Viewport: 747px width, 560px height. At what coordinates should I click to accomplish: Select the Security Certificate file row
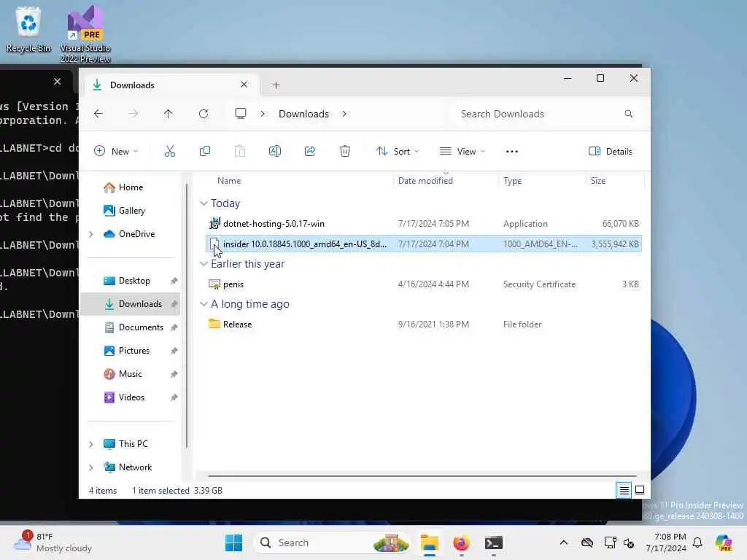[x=424, y=284]
